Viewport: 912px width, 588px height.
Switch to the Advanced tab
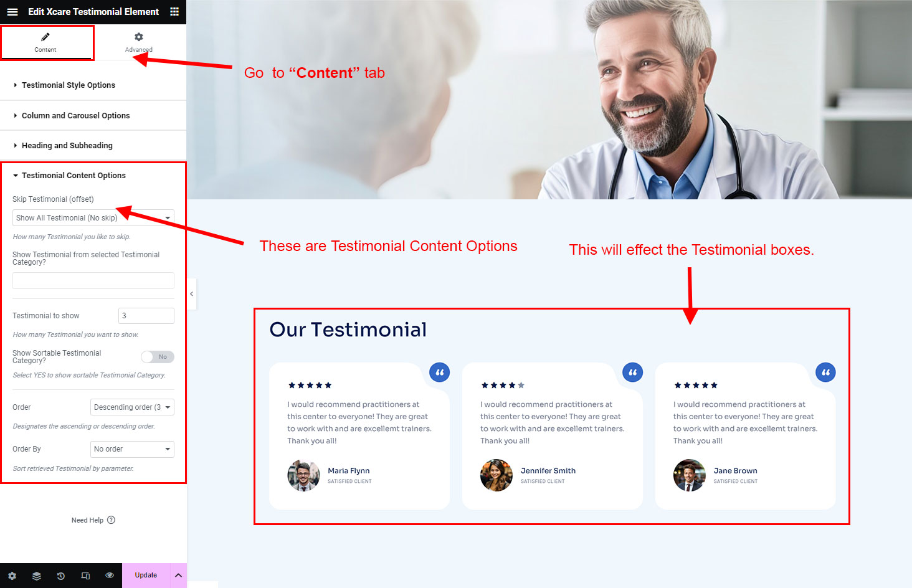[138, 42]
